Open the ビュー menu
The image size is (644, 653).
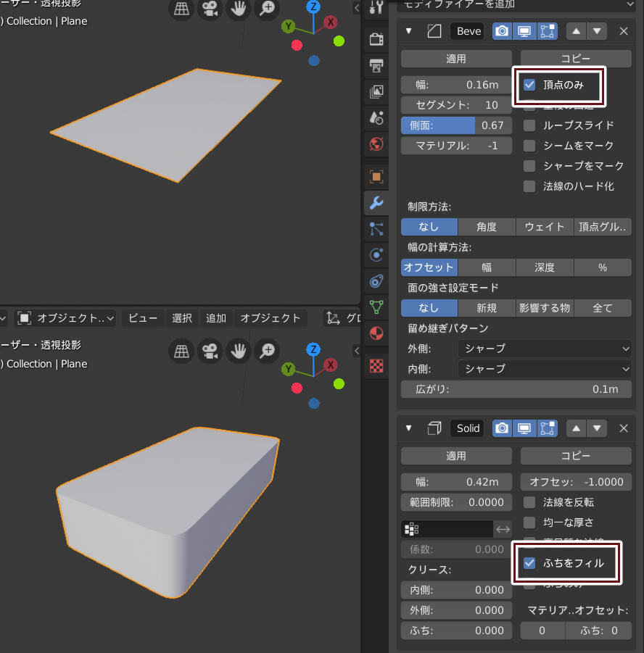point(143,318)
